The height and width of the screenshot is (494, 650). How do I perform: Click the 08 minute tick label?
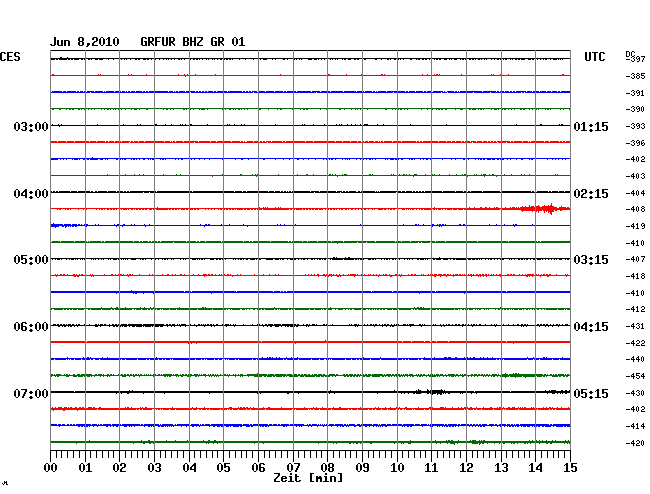(x=327, y=468)
